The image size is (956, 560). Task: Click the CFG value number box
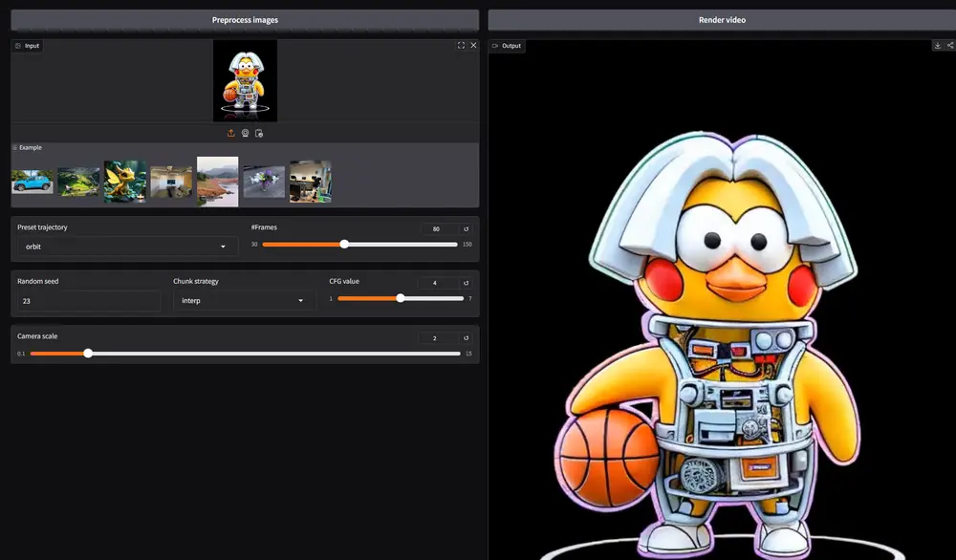(436, 283)
